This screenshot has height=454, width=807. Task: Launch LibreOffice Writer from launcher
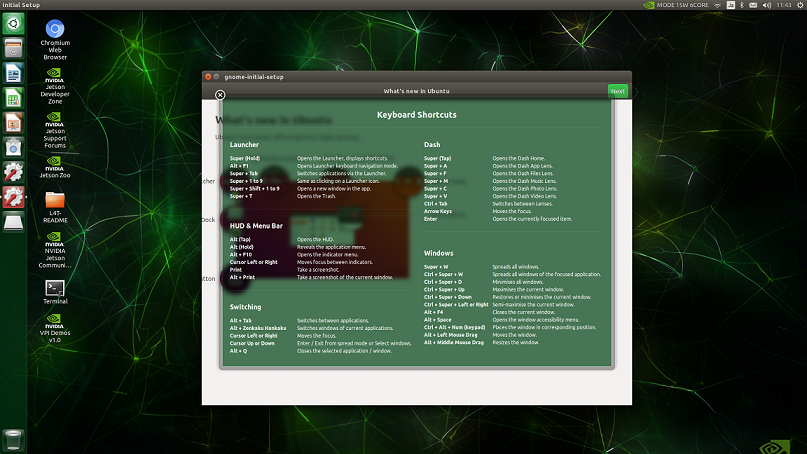[x=13, y=73]
